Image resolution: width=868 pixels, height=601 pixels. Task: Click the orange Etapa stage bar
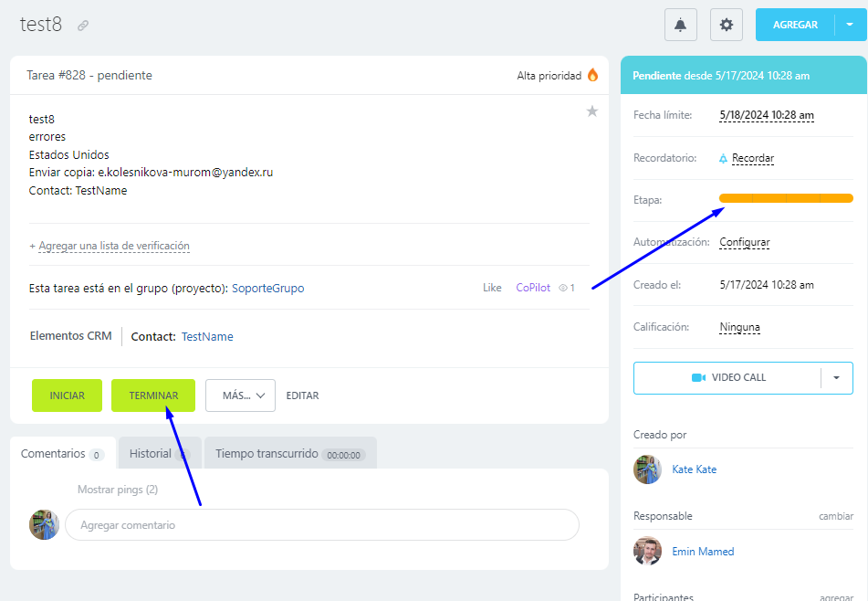coord(785,198)
